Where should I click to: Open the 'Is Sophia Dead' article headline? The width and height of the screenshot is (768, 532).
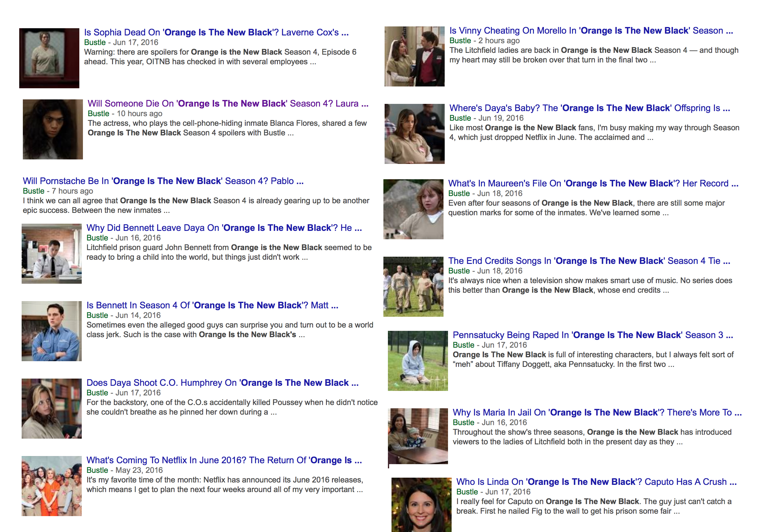coord(216,32)
